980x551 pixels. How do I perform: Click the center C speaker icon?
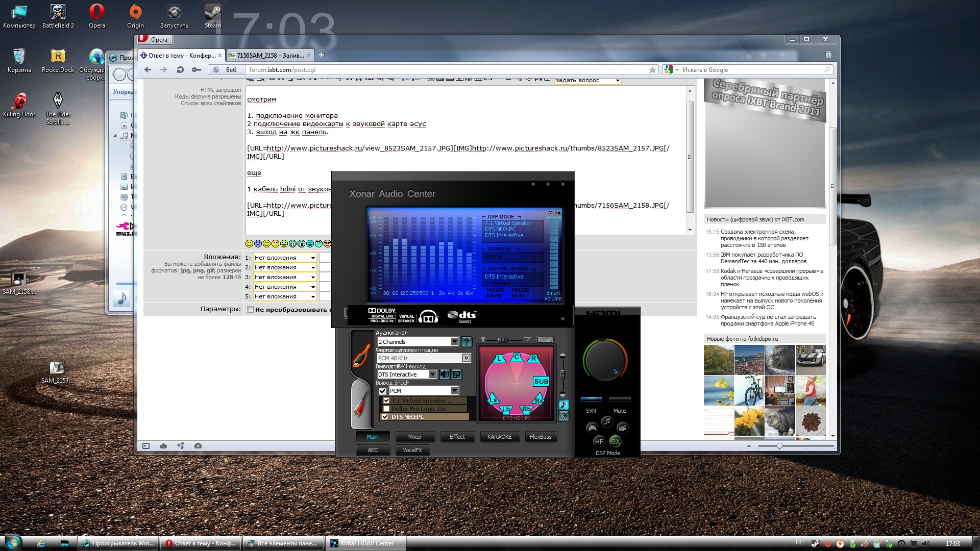pos(517,357)
